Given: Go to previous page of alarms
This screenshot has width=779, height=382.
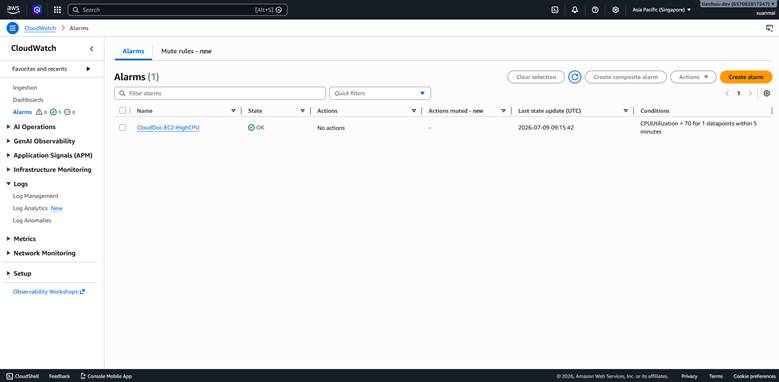Looking at the screenshot, I should tap(727, 93).
